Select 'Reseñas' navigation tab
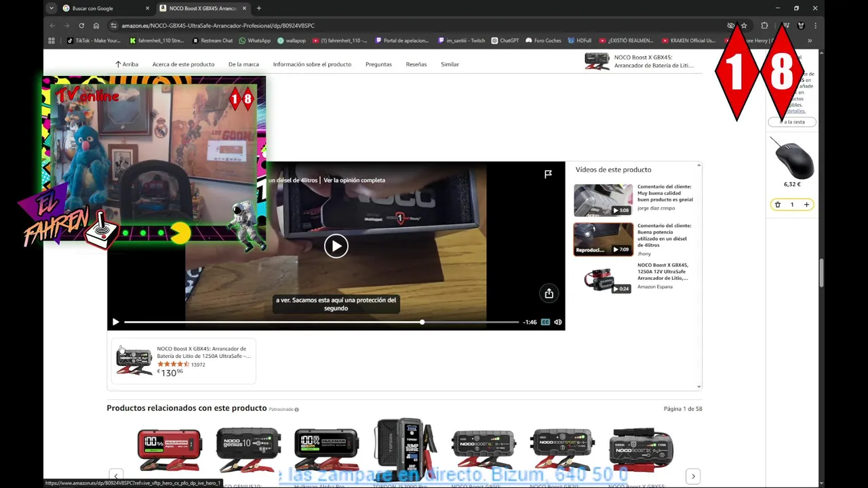868x488 pixels. (x=416, y=64)
